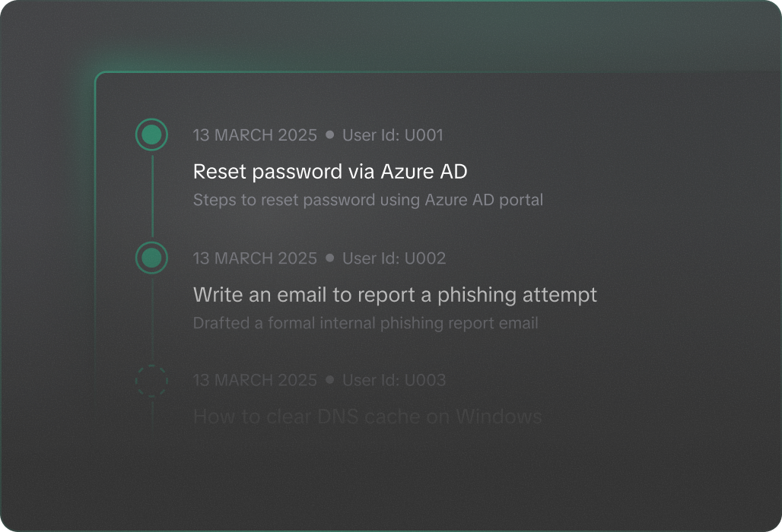Screen dimensions: 782x532
Task: Select the "User Id: U003" label
Action: tap(393, 380)
